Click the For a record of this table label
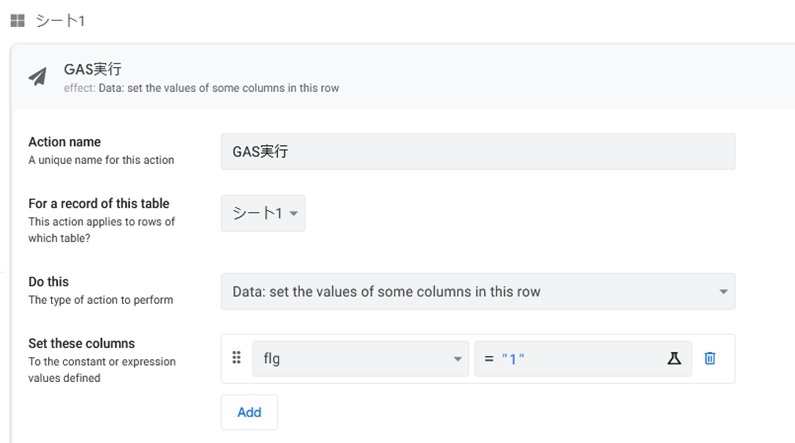Image resolution: width=795 pixels, height=443 pixels. coord(99,204)
